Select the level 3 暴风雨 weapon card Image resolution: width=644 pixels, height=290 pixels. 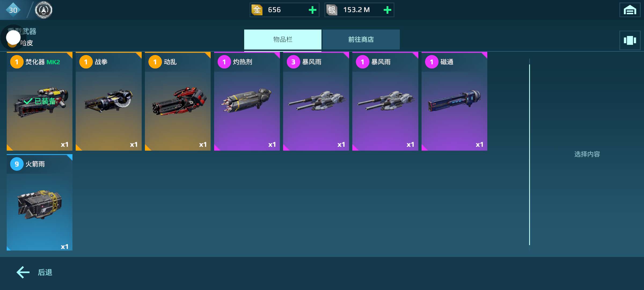click(x=316, y=101)
